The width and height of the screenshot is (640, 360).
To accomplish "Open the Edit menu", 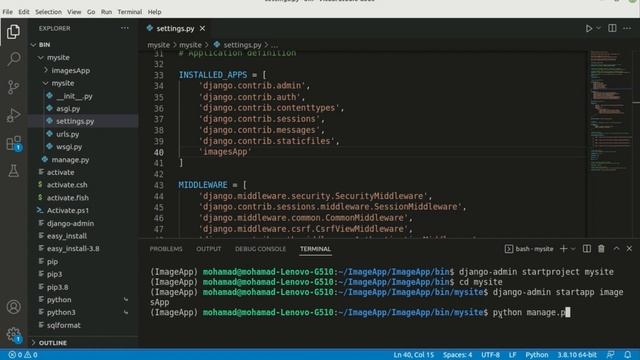I will pyautogui.click(x=24, y=12).
